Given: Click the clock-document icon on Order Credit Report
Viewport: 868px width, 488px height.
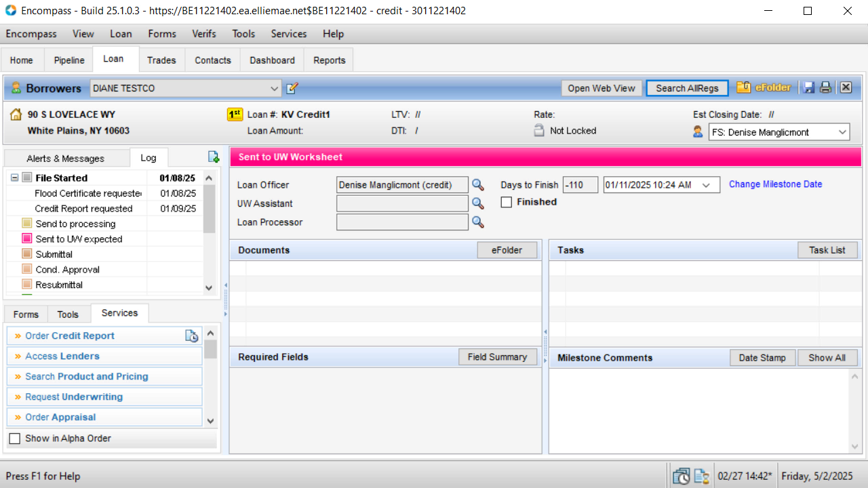Looking at the screenshot, I should click(x=192, y=335).
